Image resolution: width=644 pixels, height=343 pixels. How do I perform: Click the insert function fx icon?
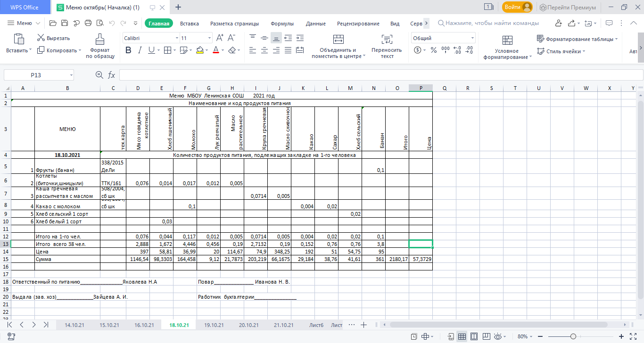pos(112,75)
